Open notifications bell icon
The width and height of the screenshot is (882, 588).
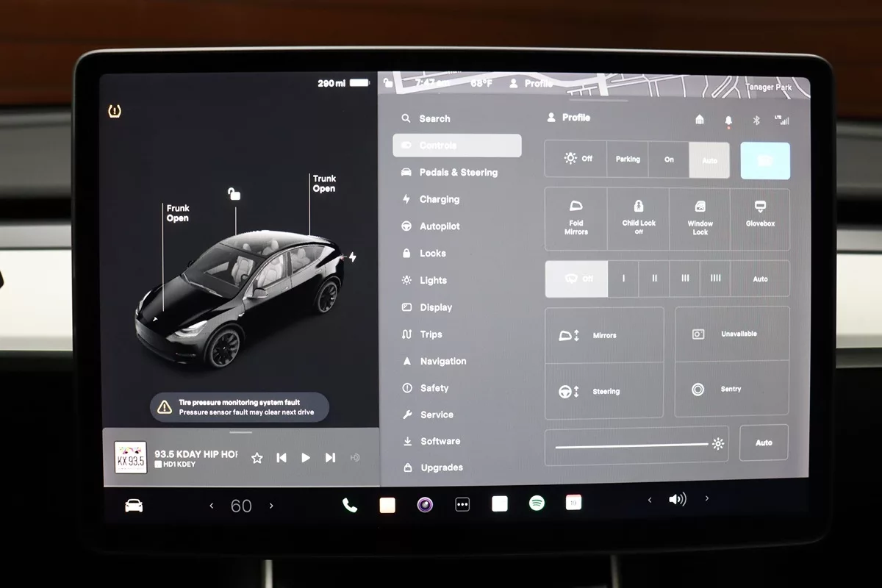pos(728,120)
